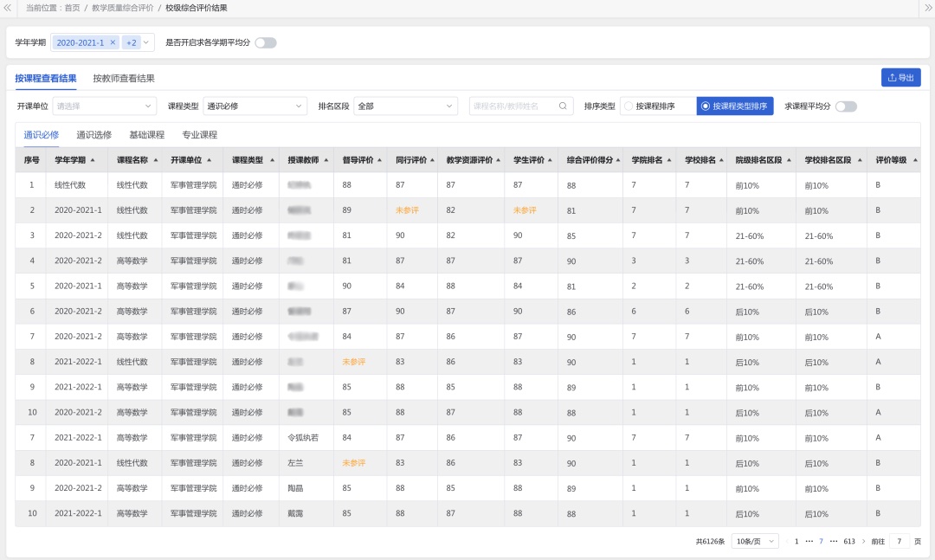Viewport: 935px width, 560px height.
Task: Open the 开课单位 dropdown
Action: click(x=104, y=106)
